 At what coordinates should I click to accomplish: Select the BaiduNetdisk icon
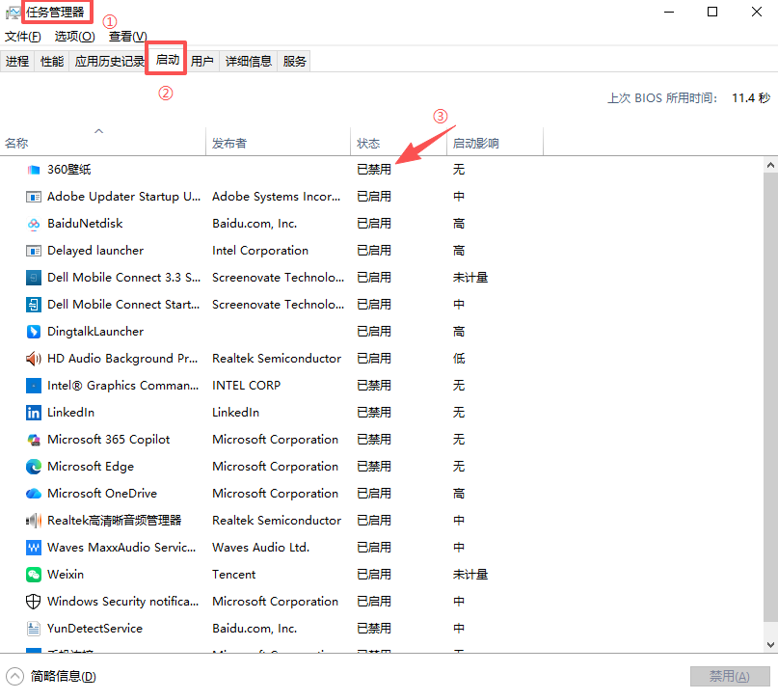coord(33,224)
